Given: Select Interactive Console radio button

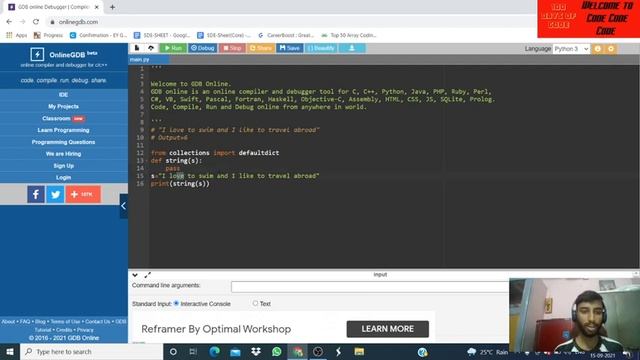Looking at the screenshot, I should pos(176,303).
